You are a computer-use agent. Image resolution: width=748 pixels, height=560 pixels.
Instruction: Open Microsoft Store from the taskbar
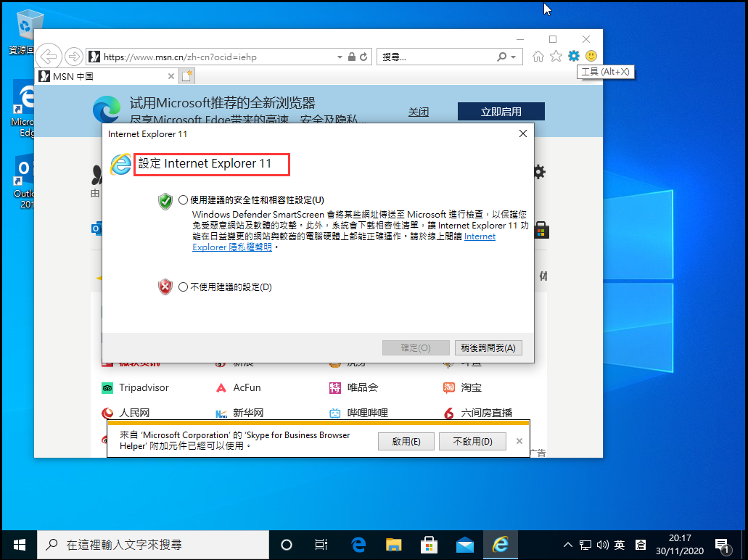429,545
